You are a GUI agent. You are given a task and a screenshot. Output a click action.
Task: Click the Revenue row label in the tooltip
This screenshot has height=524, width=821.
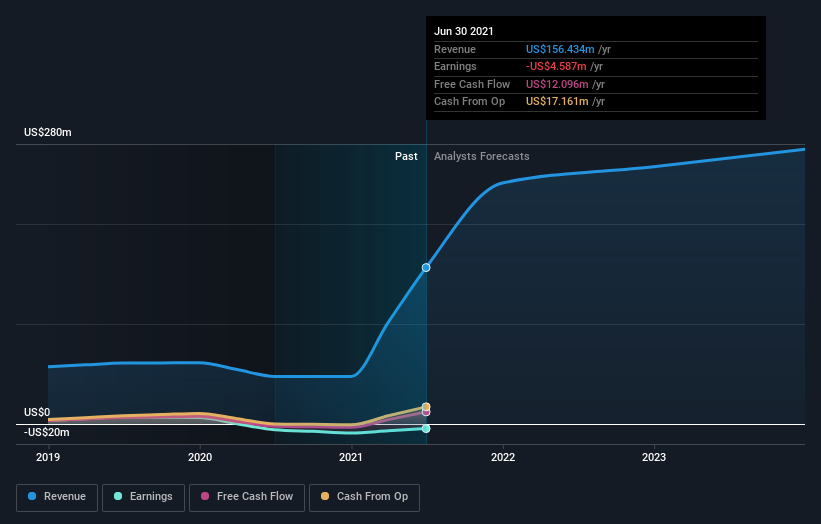455,49
